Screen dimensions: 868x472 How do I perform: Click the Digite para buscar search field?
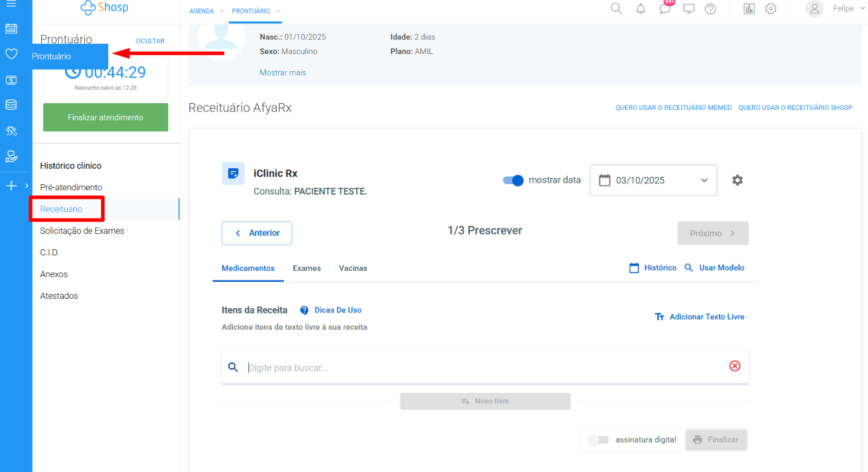click(x=479, y=368)
